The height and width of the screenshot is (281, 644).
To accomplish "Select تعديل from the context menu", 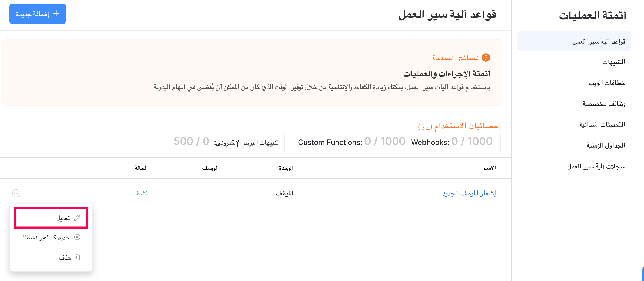I will (x=63, y=218).
